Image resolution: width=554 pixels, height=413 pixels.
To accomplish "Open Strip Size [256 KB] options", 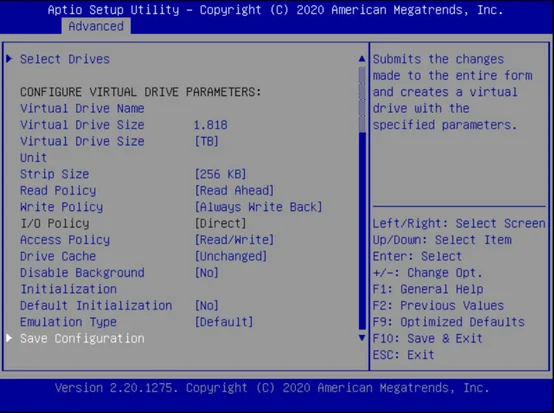I will tap(220, 174).
